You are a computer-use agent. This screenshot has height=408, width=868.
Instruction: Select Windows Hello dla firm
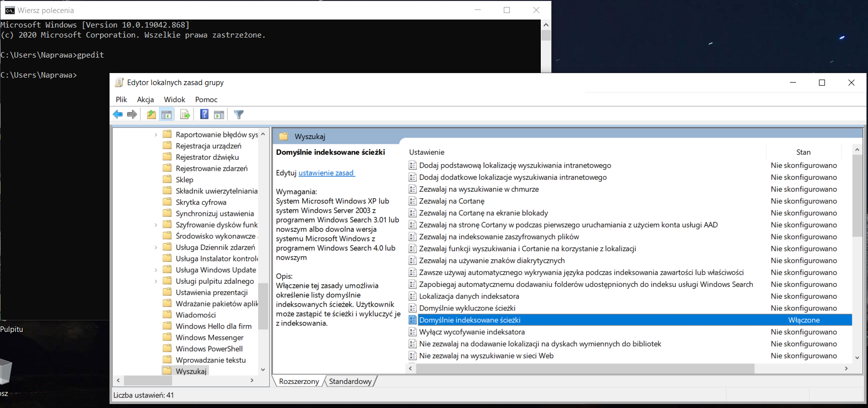(214, 326)
